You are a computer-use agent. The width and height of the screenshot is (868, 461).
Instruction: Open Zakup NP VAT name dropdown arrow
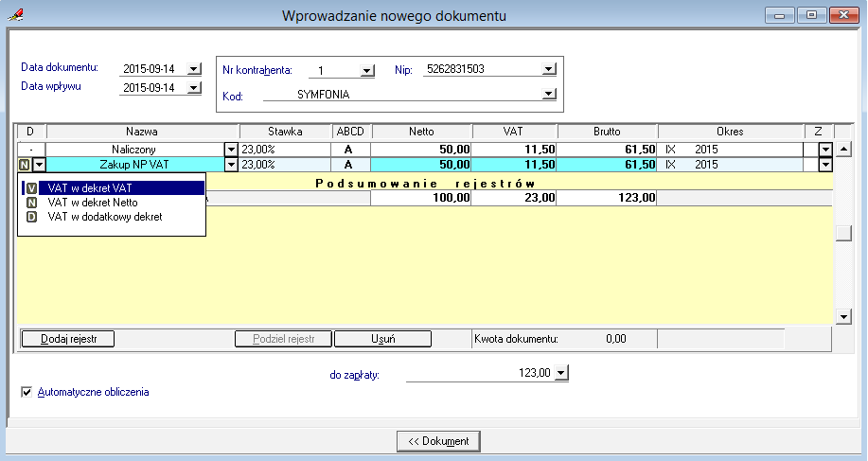point(231,165)
